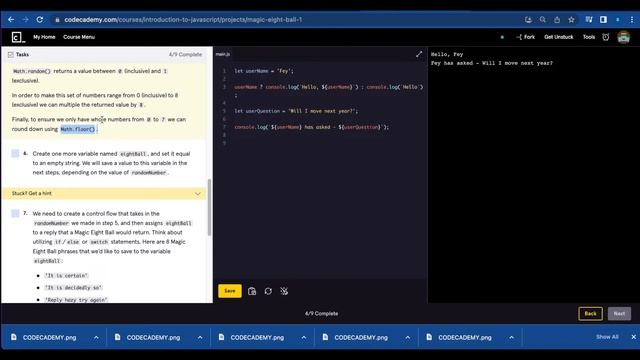Click Get Unstuck

click(x=558, y=37)
